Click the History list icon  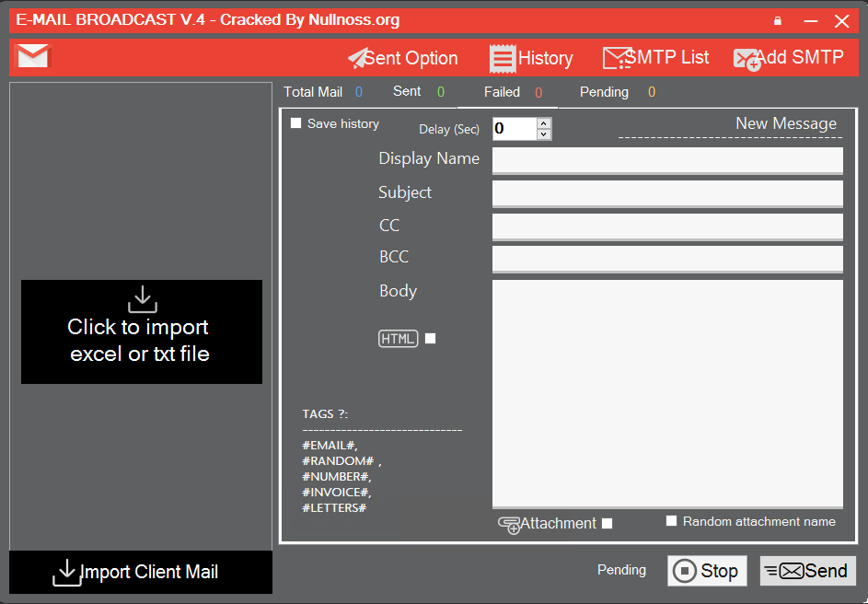503,59
